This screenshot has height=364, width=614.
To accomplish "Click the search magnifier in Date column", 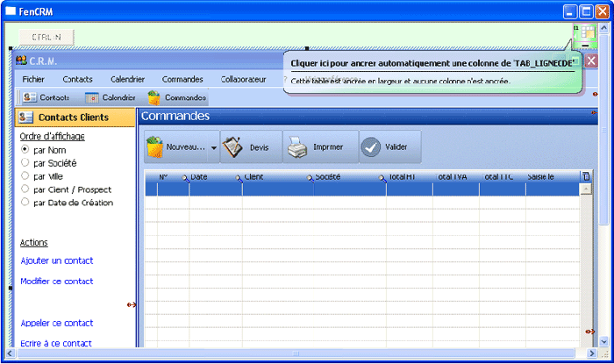I will (185, 178).
